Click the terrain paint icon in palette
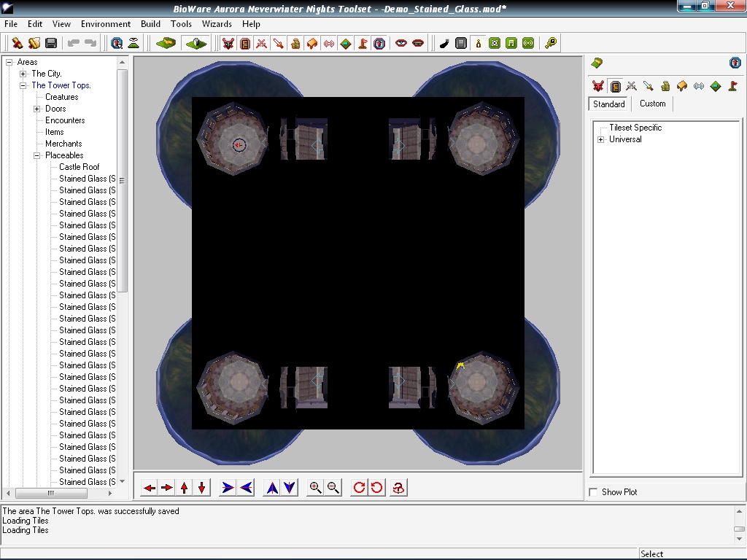The width and height of the screenshot is (747, 560). [597, 63]
